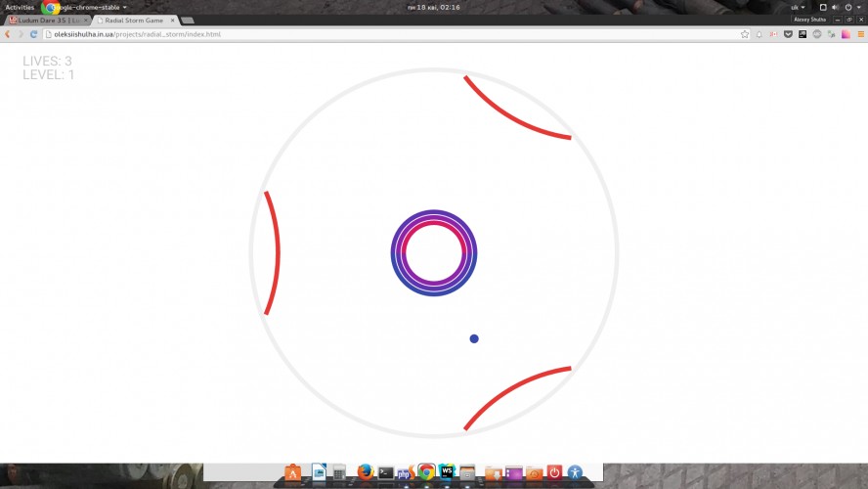
Task: Launch PhpStorm from the dock
Action: (x=406, y=473)
